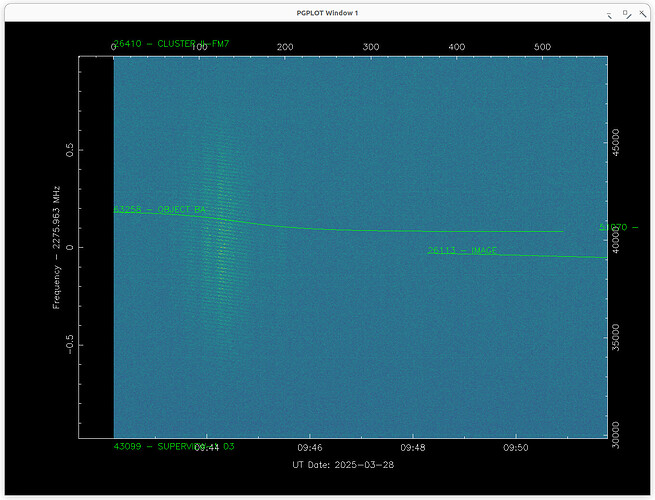Click the PGPLOT Window 1 title text
Image resolution: width=655 pixels, height=500 pixels.
[327, 13]
